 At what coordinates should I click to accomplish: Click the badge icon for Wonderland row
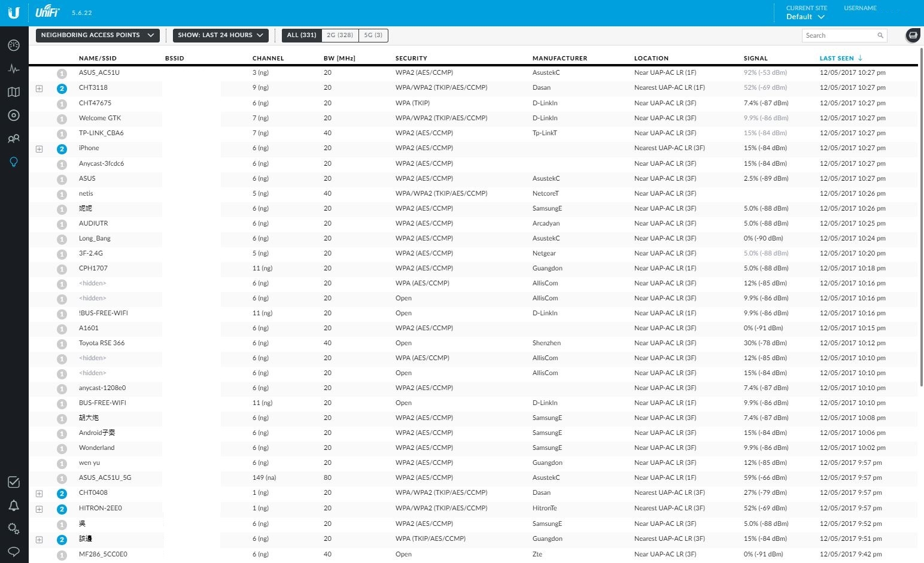point(62,449)
